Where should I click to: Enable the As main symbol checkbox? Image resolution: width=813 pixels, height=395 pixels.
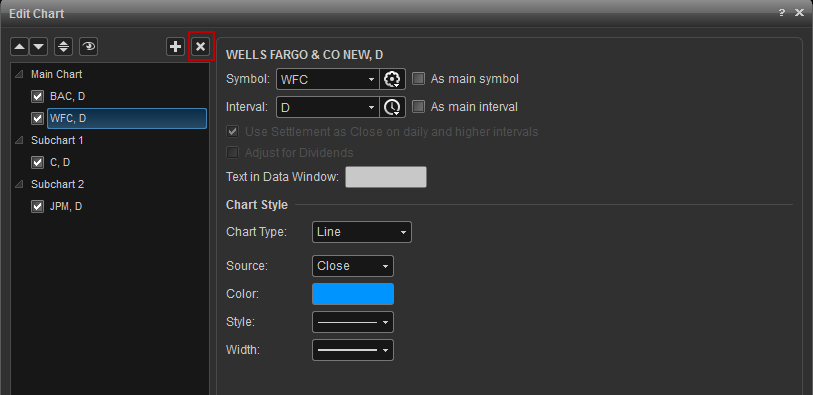(x=418, y=79)
